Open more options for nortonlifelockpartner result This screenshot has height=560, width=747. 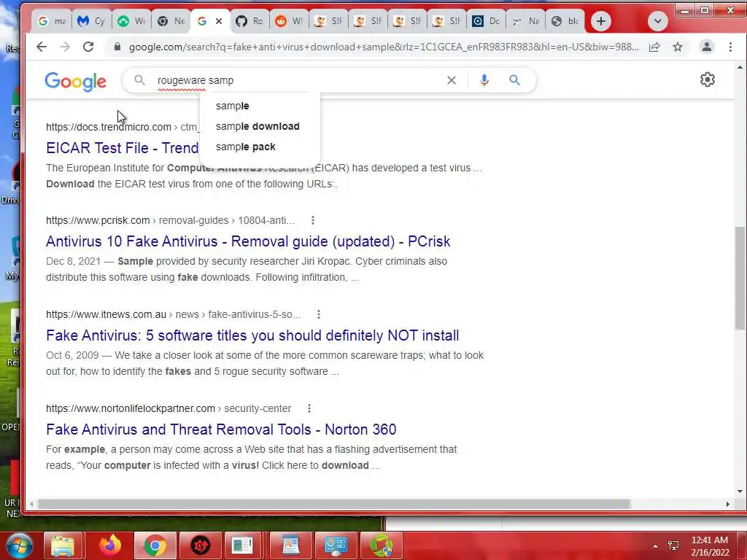[x=309, y=408]
